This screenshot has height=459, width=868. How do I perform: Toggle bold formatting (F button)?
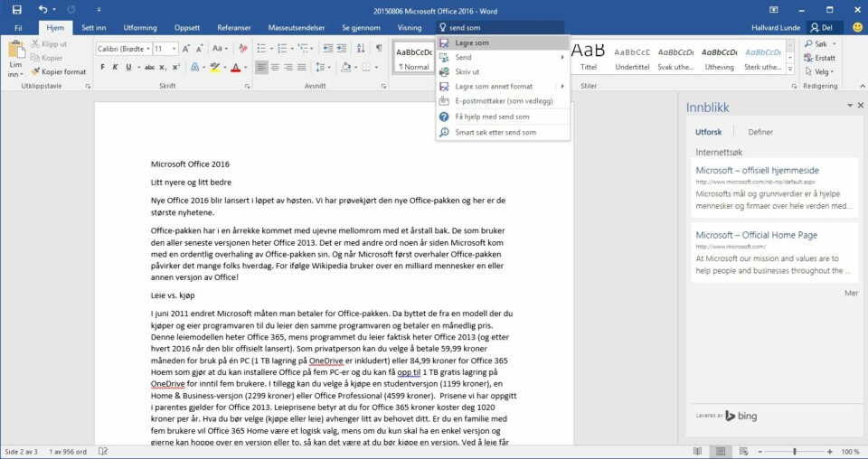tap(103, 68)
